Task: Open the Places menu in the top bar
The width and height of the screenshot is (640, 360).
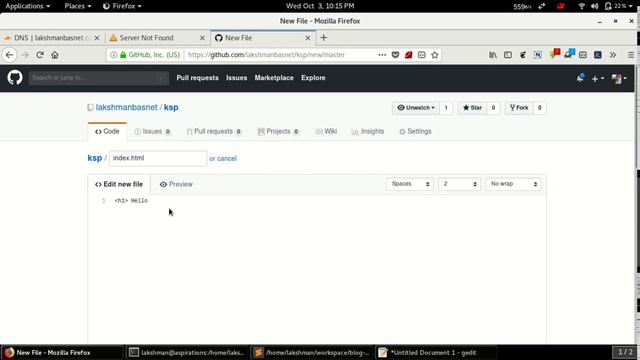Action: tap(78, 6)
